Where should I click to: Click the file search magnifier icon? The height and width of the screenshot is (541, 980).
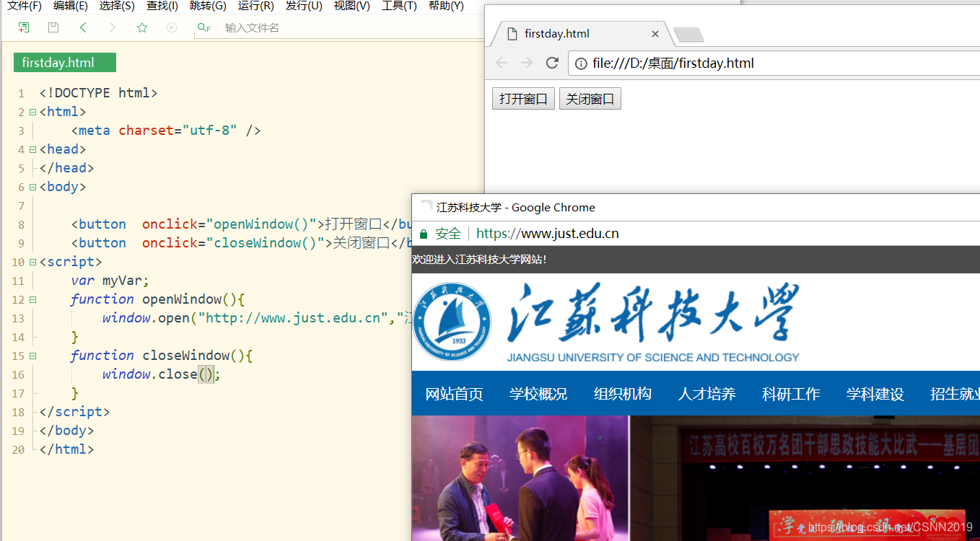click(204, 27)
